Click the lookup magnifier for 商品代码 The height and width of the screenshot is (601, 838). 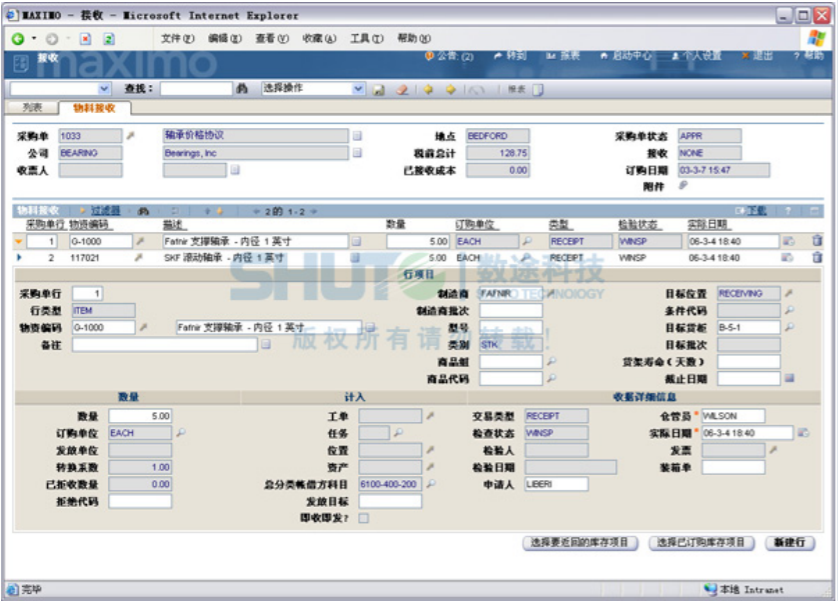pyautogui.click(x=551, y=378)
